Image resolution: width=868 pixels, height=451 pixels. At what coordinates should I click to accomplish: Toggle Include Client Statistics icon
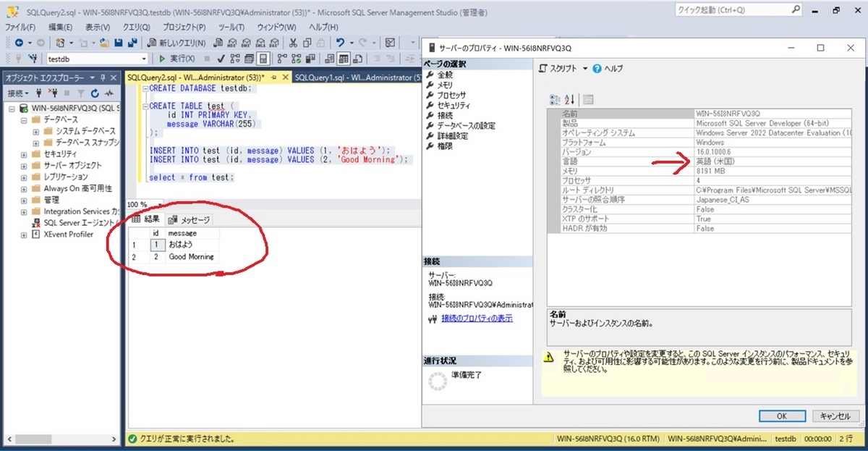point(310,59)
